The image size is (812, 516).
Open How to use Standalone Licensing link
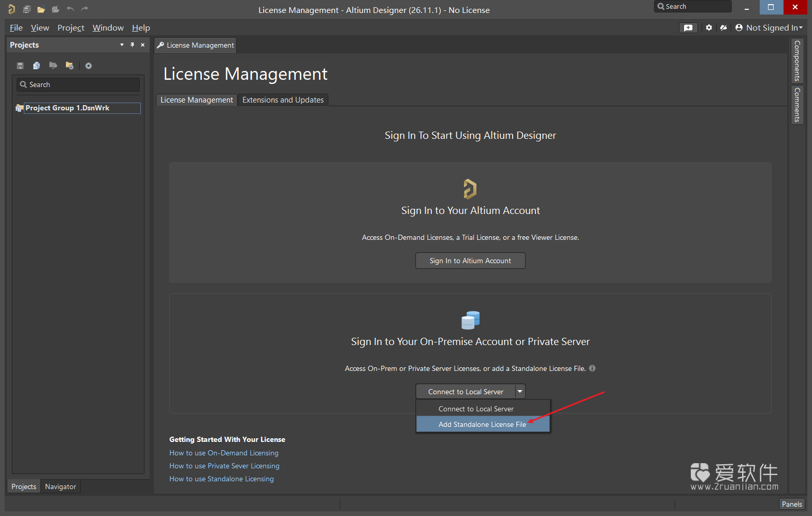pos(222,479)
